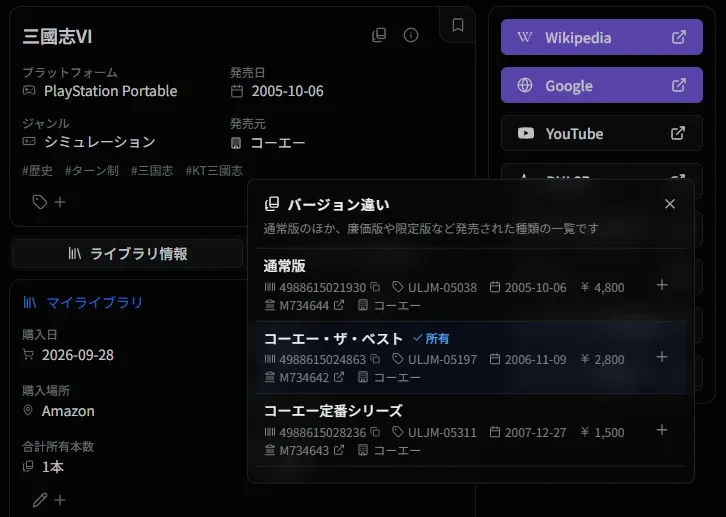Click the external-link arrow on the Google button
Screen dimensions: 726x517
click(x=678, y=85)
